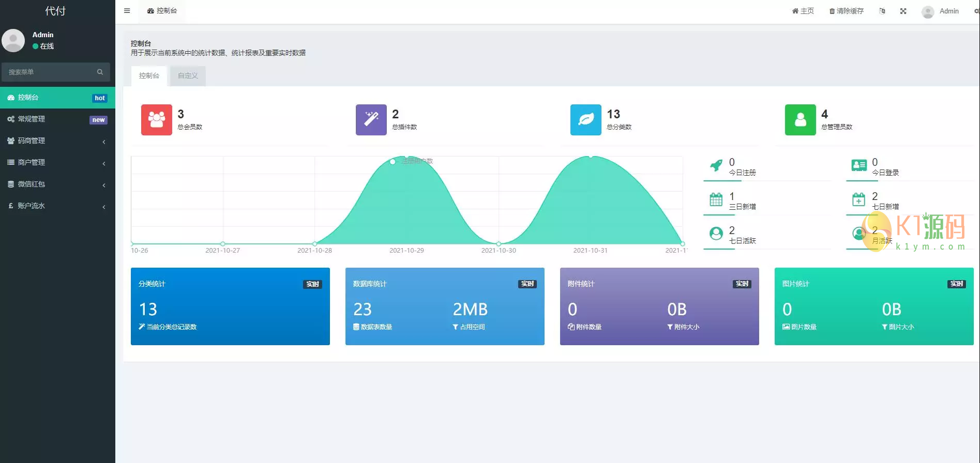Toggle fullscreen mode icon
980x463 pixels.
point(903,11)
